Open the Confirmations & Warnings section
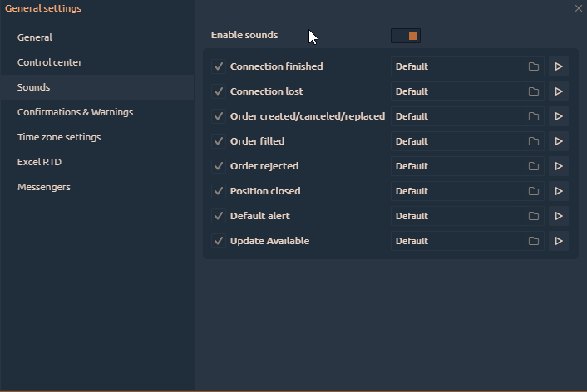Screen dimensions: 587x392 click(x=75, y=112)
